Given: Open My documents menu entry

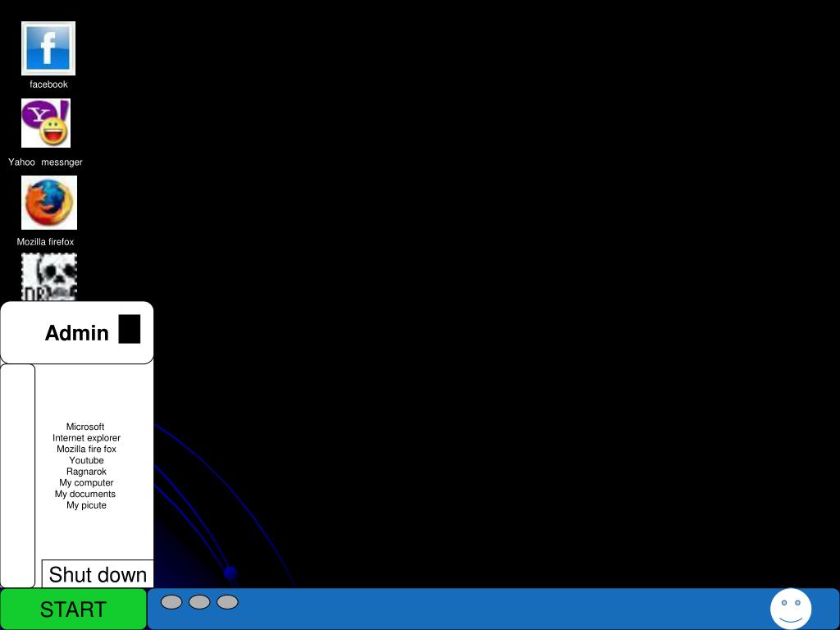Looking at the screenshot, I should [85, 494].
